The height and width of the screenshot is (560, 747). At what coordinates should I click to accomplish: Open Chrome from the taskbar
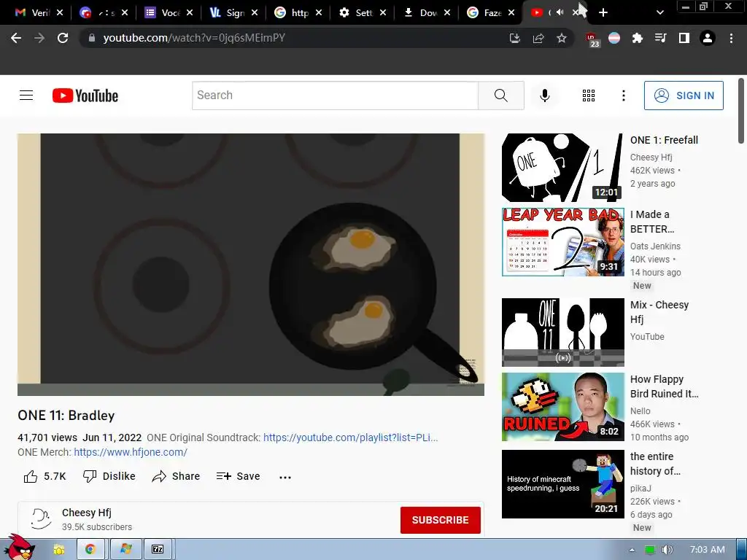90,550
